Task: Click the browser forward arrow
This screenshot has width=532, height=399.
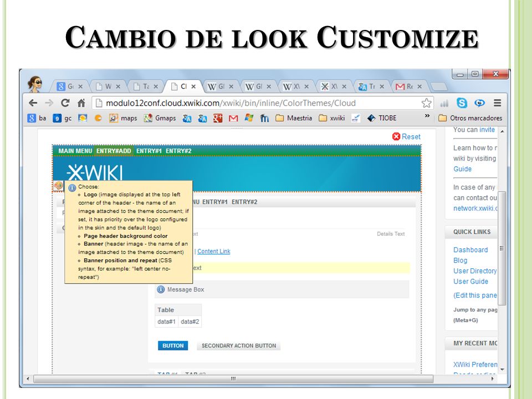Action: tap(49, 103)
